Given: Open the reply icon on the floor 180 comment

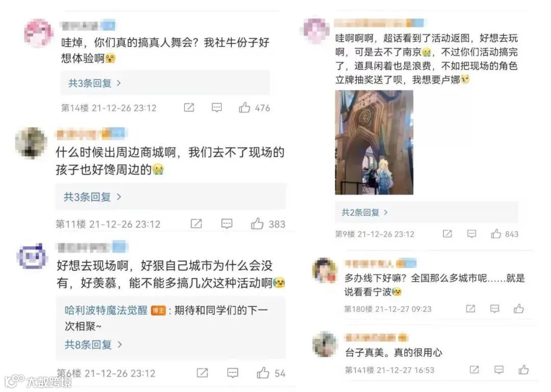Looking at the screenshot, I should click(494, 309).
